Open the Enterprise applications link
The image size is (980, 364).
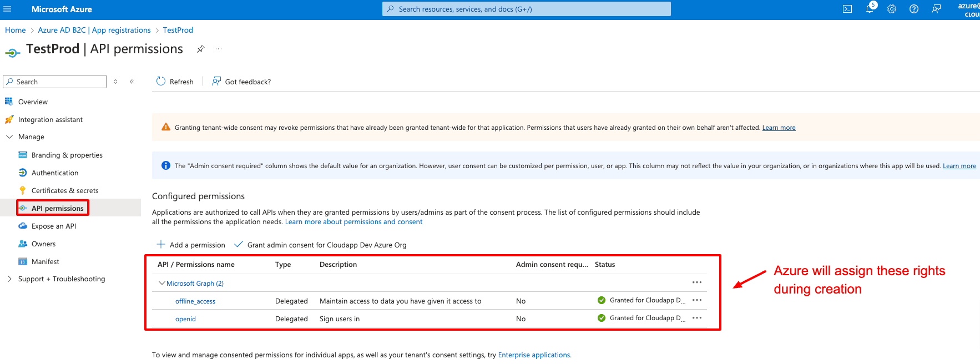pos(534,355)
